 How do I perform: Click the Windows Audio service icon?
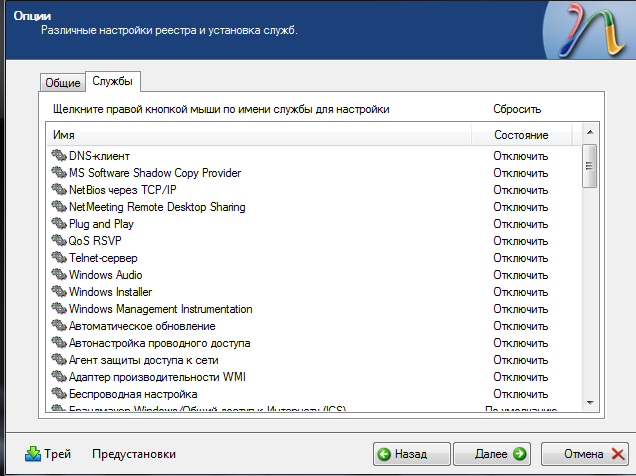58,275
